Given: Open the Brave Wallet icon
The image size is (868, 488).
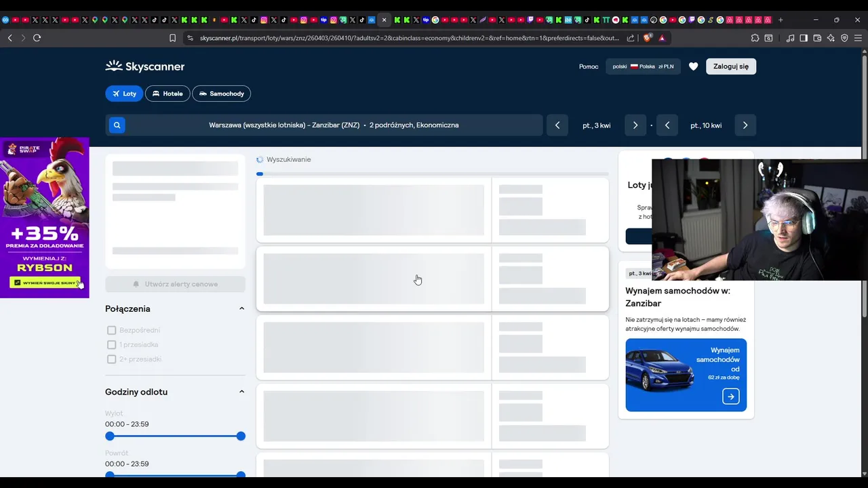Looking at the screenshot, I should pyautogui.click(x=817, y=38).
